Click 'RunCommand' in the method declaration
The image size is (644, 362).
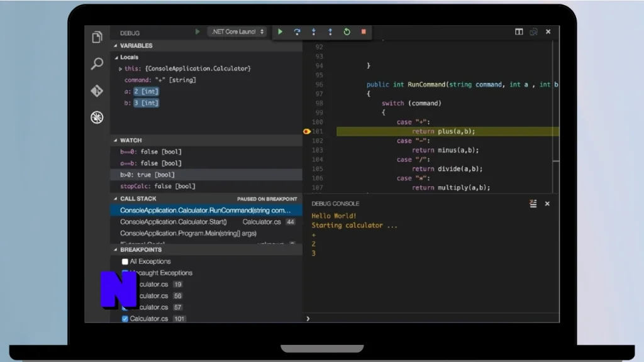426,85
